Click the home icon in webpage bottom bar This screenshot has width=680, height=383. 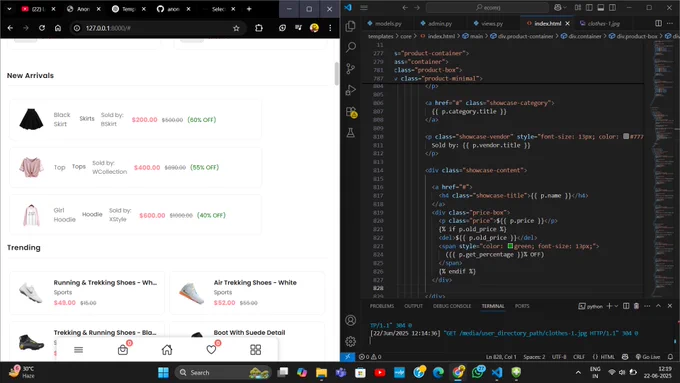click(x=167, y=350)
